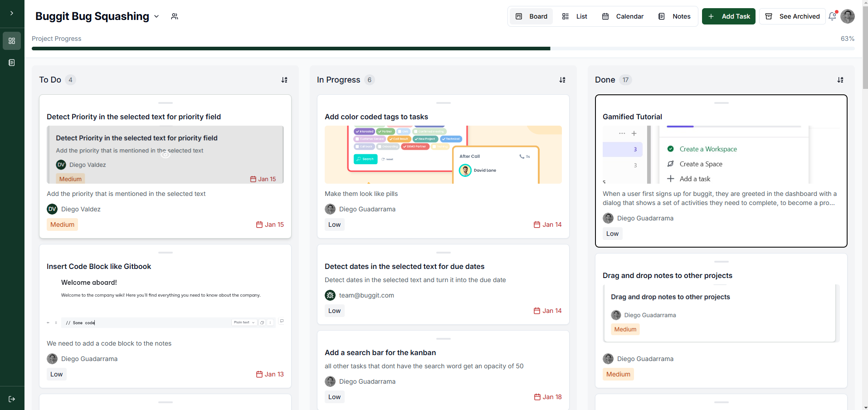Expand the left sidebar with the chevron

coord(12,13)
